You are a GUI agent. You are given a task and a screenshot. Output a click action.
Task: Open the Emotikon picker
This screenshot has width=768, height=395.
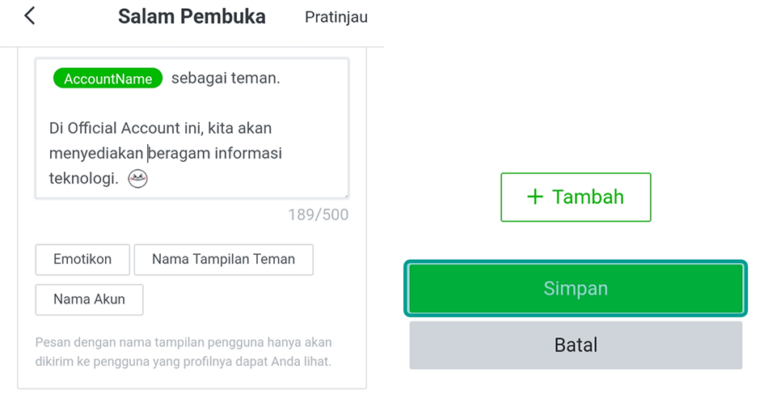click(82, 259)
